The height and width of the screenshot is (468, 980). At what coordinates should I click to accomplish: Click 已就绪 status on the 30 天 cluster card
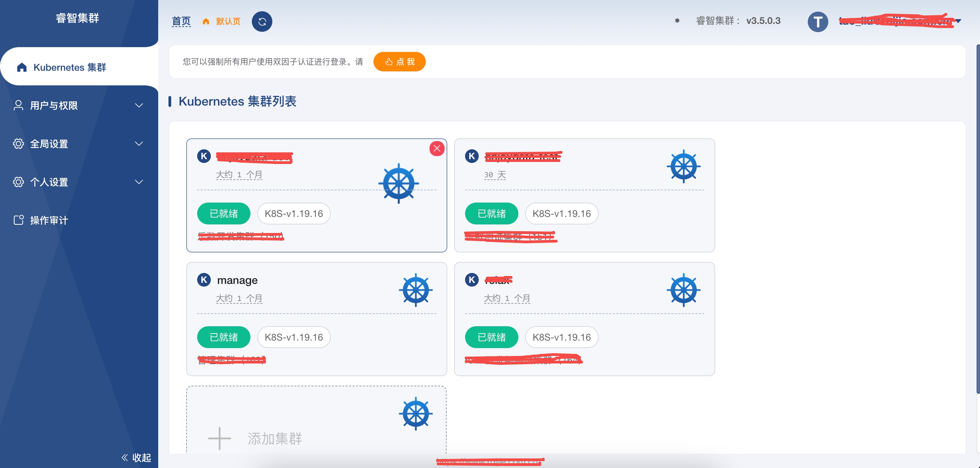[x=491, y=214]
